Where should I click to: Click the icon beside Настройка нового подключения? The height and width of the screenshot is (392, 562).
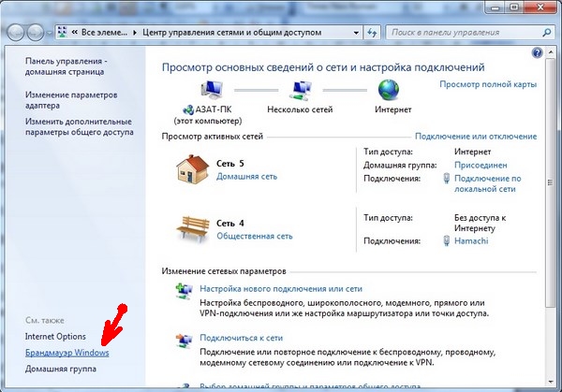(x=183, y=293)
